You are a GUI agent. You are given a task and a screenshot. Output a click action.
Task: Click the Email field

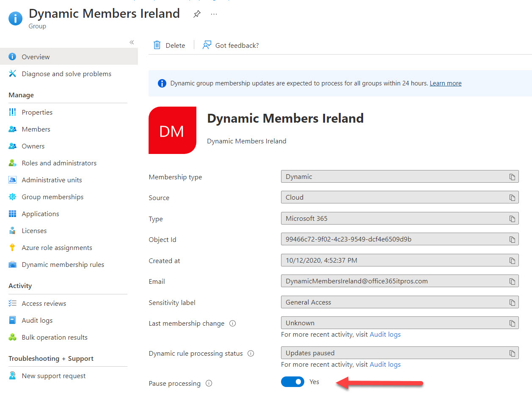[400, 281]
